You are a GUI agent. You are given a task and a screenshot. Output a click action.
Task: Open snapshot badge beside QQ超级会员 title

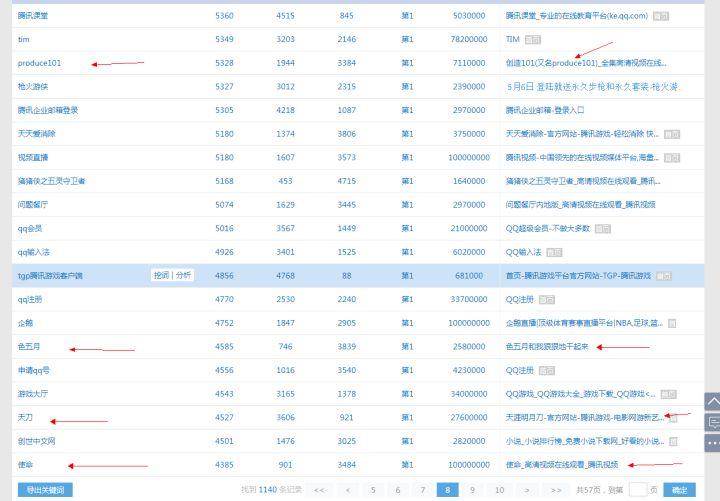[603, 229]
